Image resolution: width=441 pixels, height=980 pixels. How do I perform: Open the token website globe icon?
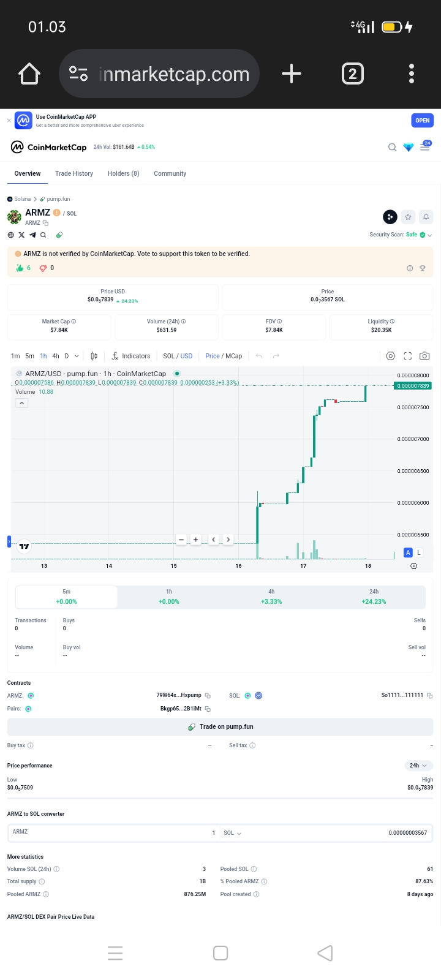tap(10, 235)
